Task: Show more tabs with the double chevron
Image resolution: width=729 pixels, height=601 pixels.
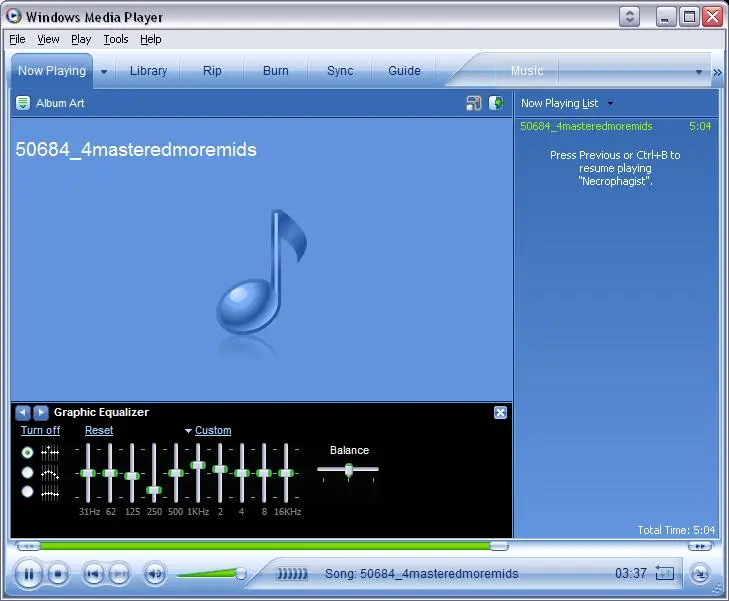Action: [717, 72]
